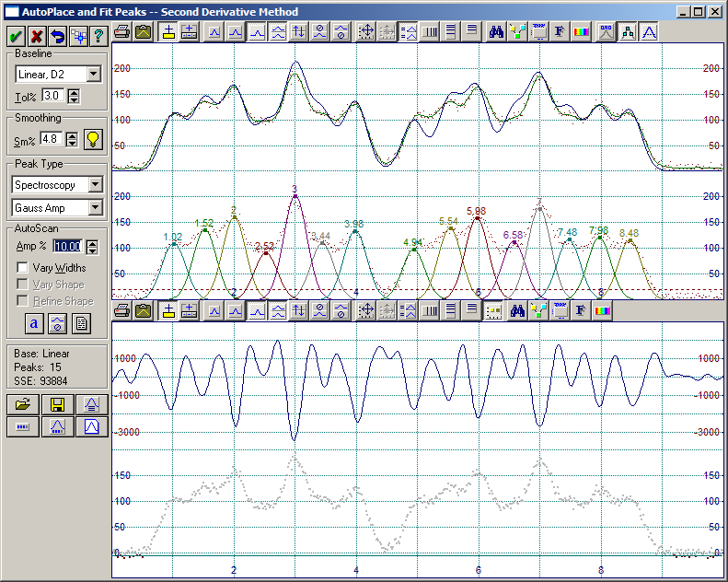728x582 pixels.
Task: Click the document list button under AutoScan
Action: click(81, 323)
